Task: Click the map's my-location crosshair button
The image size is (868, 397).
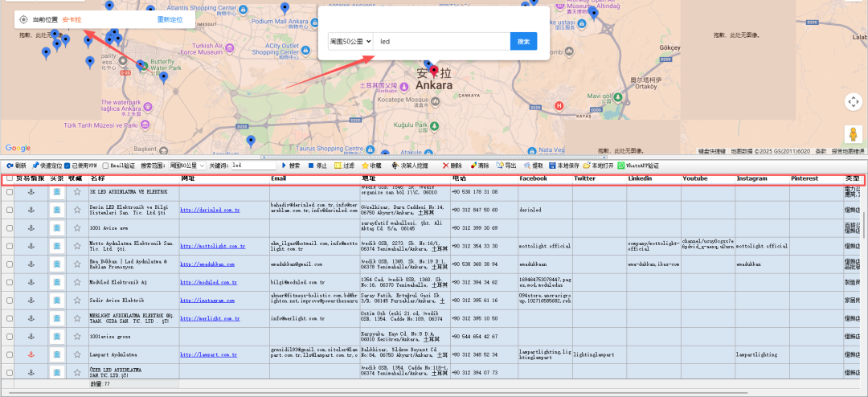Action: point(853,102)
